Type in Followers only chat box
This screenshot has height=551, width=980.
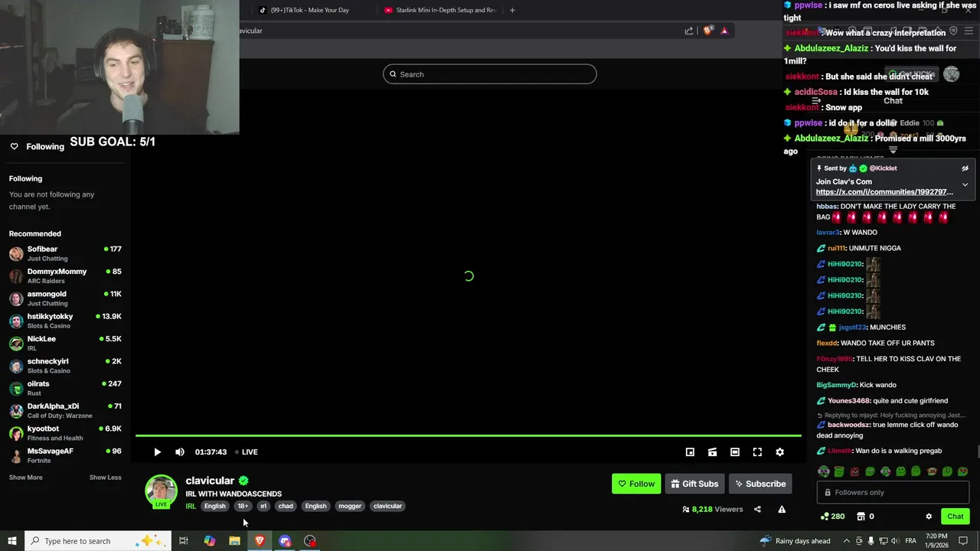tap(893, 493)
